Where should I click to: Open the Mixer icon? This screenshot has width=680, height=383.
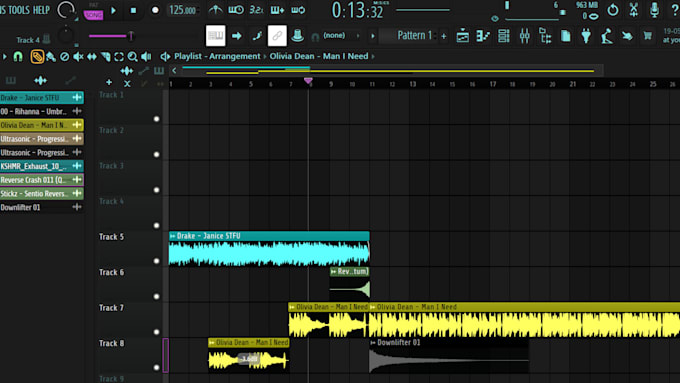click(524, 36)
